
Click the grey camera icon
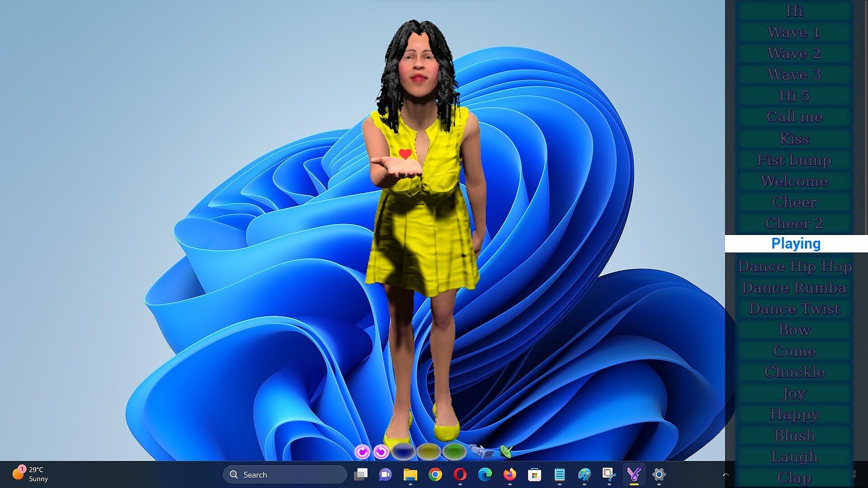click(481, 450)
